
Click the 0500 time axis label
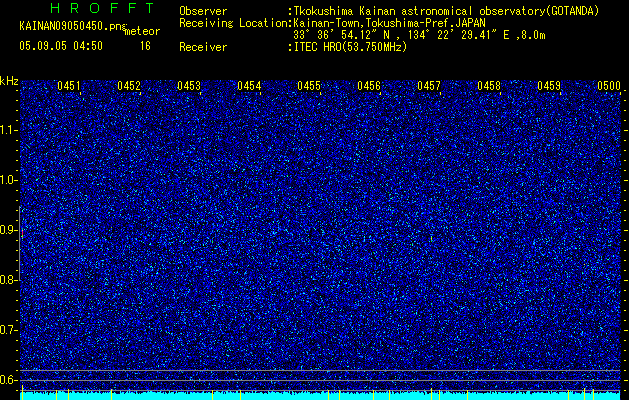tap(609, 86)
